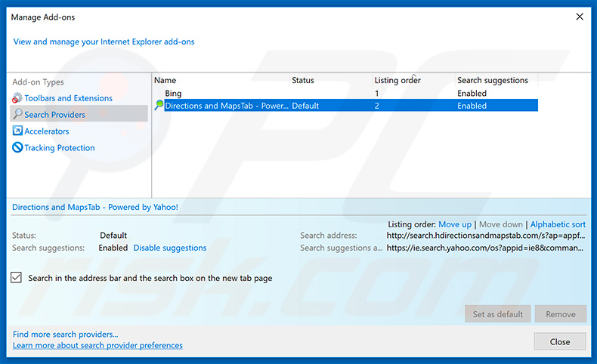This screenshot has width=597, height=364.
Task: Click Alphabetic sort link
Action: [x=558, y=224]
